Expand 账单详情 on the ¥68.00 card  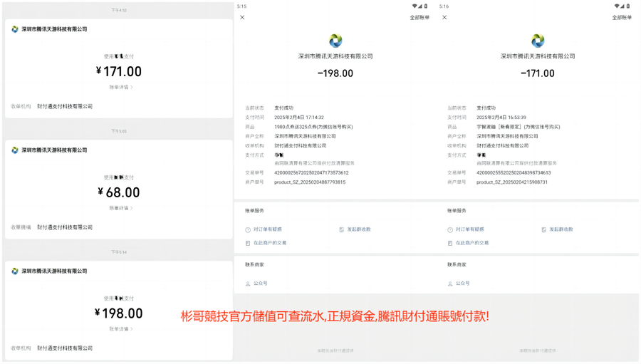pyautogui.click(x=121, y=208)
